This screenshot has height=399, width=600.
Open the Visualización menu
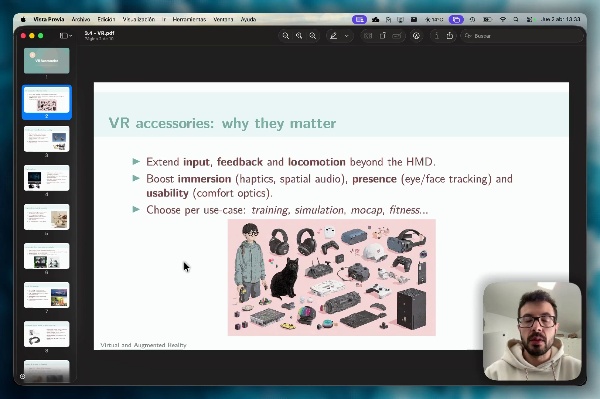[x=139, y=19]
